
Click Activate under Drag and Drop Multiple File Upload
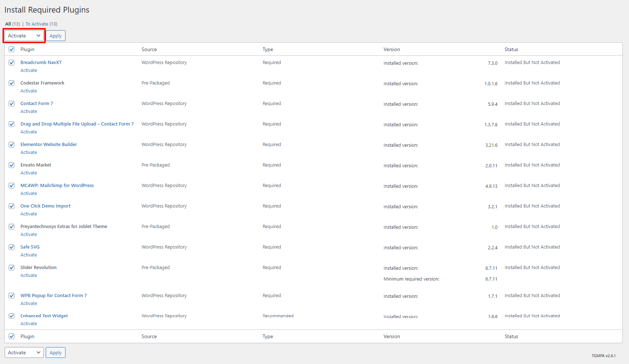pos(29,132)
